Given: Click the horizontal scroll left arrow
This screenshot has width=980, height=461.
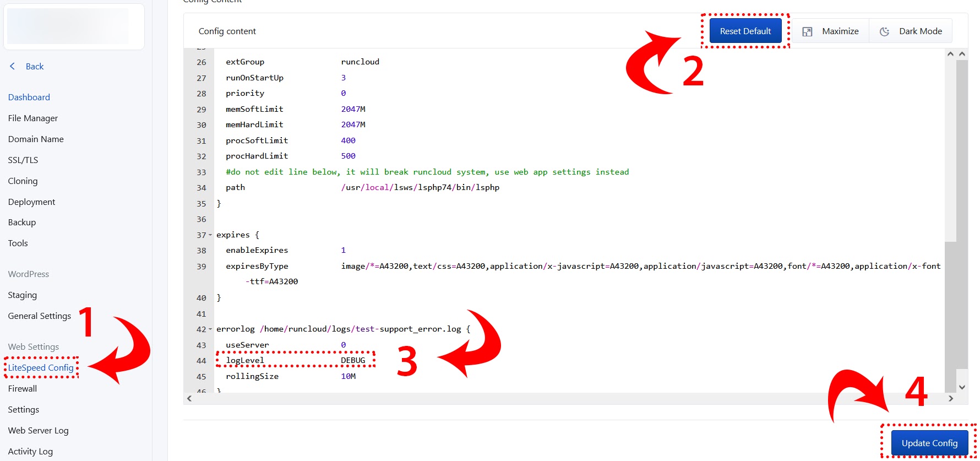Looking at the screenshot, I should pyautogui.click(x=189, y=398).
